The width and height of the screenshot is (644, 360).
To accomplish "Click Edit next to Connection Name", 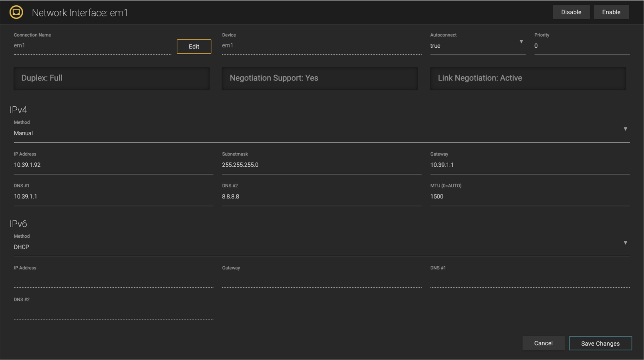I will point(194,47).
